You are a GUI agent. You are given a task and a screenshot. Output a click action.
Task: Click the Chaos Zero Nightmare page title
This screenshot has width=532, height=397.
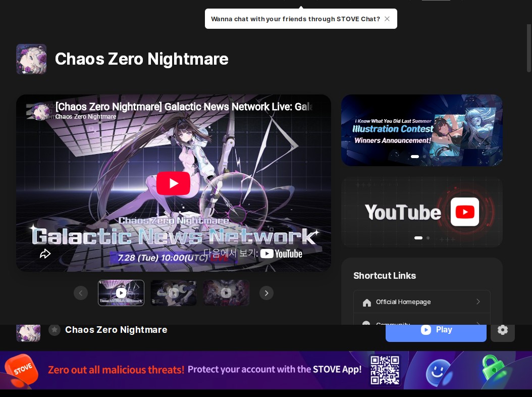[x=141, y=59]
